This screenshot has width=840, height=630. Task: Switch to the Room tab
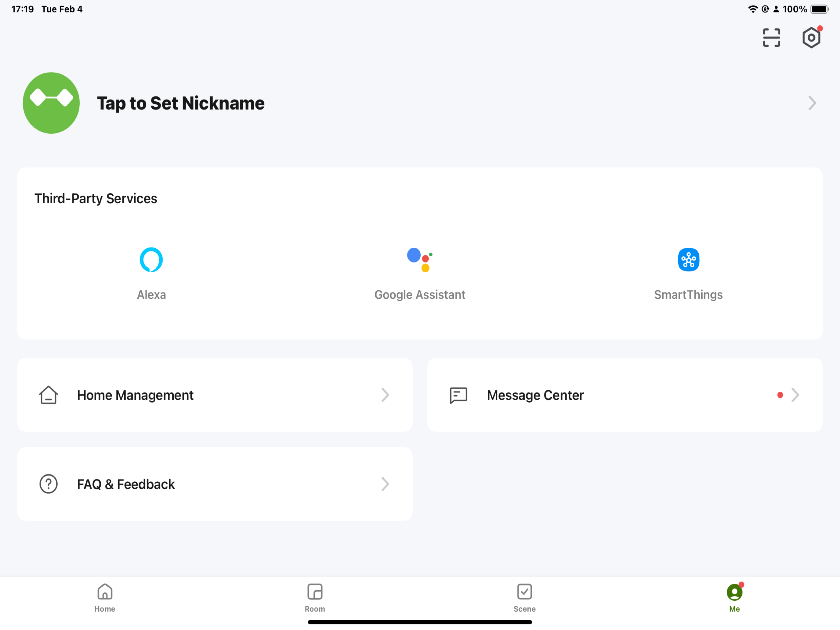(x=315, y=598)
